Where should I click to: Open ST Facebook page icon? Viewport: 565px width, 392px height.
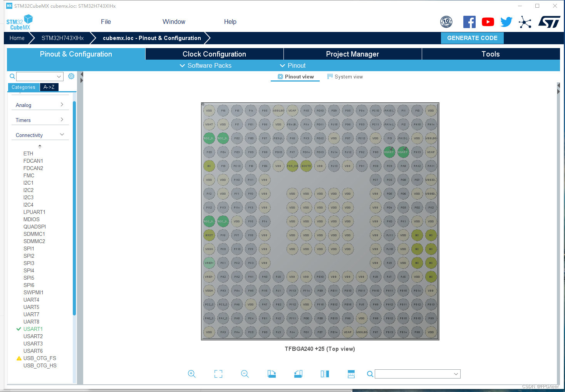pyautogui.click(x=469, y=22)
